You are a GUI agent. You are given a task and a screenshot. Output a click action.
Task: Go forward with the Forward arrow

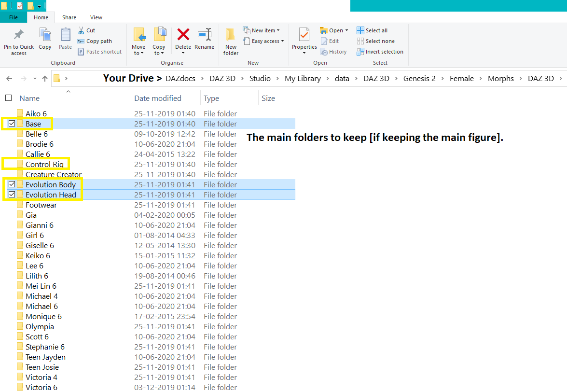pos(24,79)
